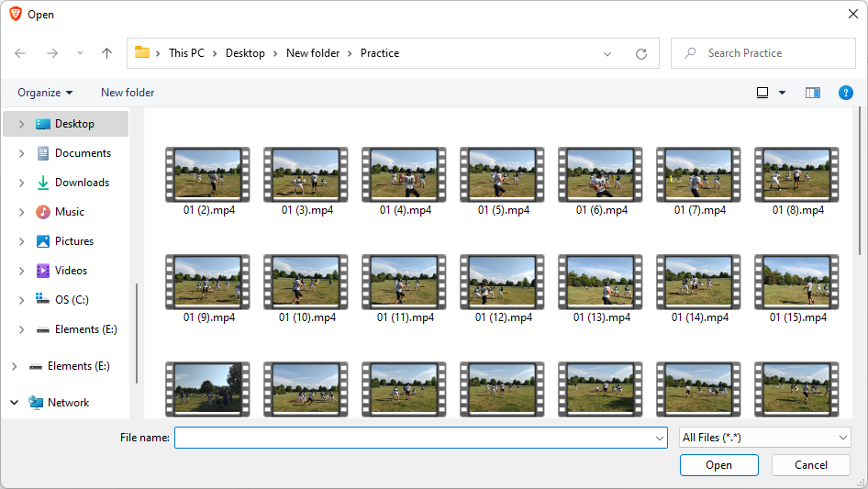This screenshot has width=868, height=489.
Task: Select video file 01 (6).mp4
Action: pos(601,182)
